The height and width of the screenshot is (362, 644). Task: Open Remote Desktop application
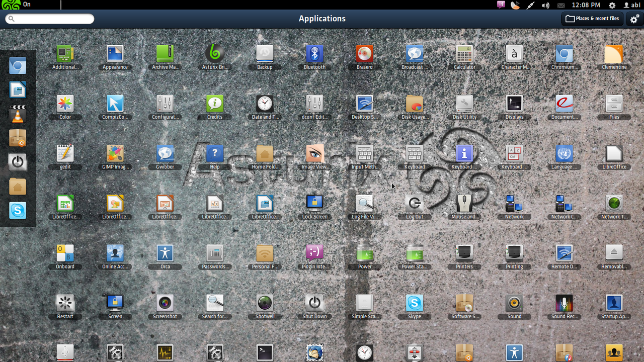coord(564,253)
